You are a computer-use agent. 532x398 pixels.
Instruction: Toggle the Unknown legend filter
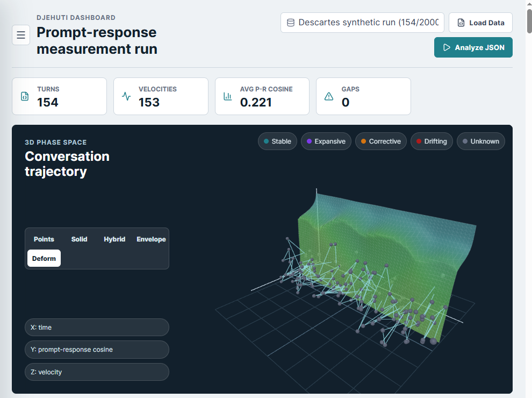click(x=481, y=141)
